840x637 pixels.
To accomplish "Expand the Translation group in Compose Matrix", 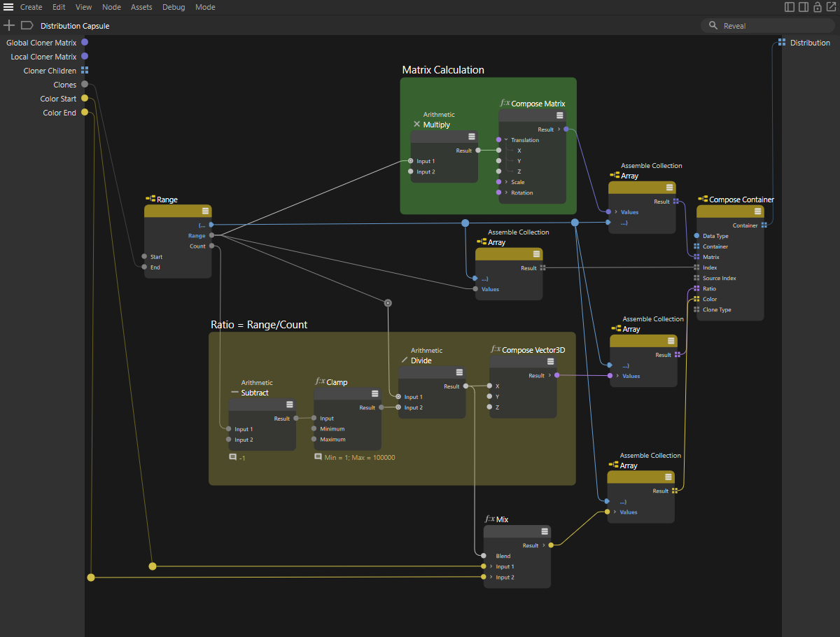I will (506, 140).
